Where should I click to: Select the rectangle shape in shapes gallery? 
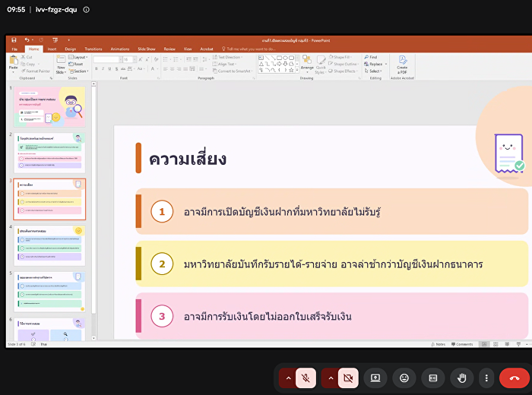279,58
